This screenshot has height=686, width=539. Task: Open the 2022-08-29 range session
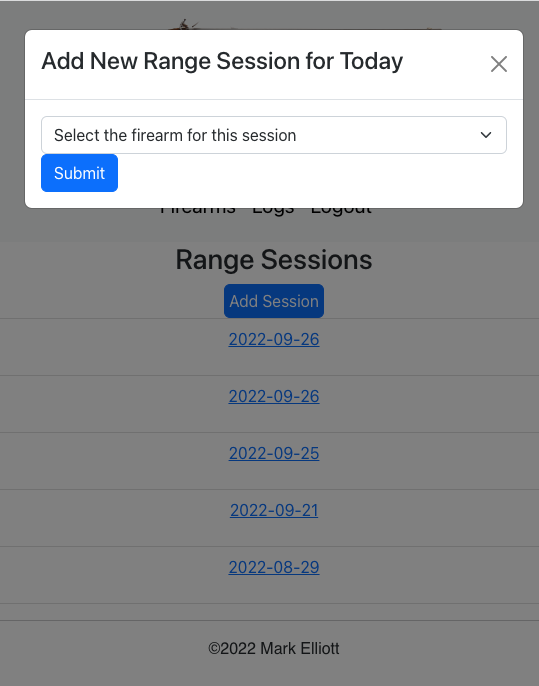pos(274,567)
